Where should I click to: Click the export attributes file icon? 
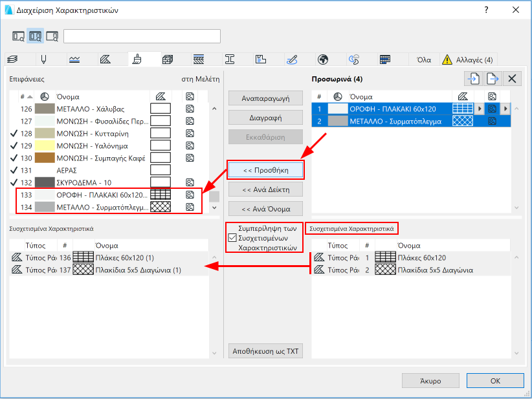point(493,79)
